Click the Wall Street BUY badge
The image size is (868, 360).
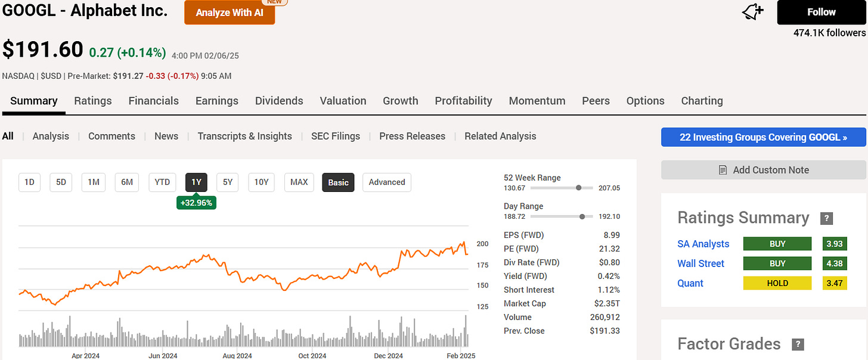click(777, 263)
